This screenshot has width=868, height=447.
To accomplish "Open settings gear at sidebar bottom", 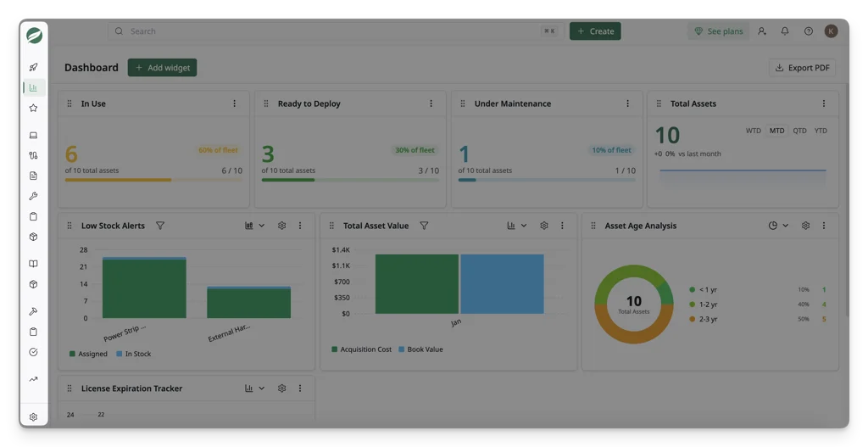I will pyautogui.click(x=33, y=417).
